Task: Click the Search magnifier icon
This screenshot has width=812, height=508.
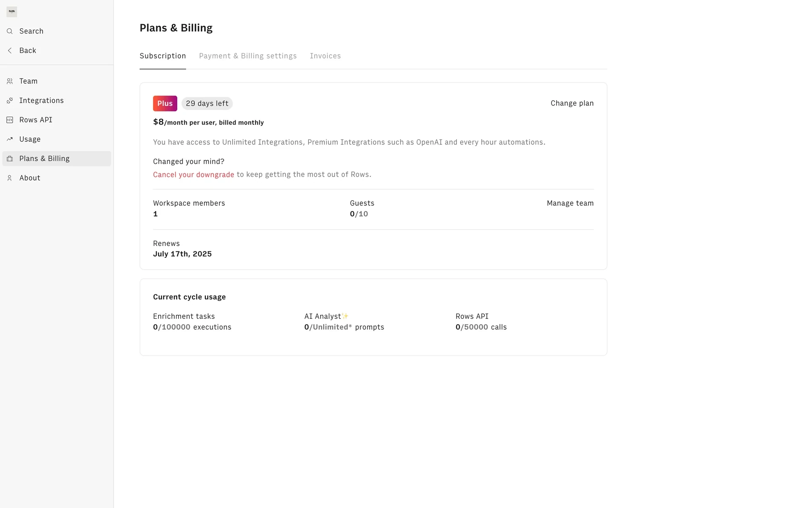Action: (10, 31)
